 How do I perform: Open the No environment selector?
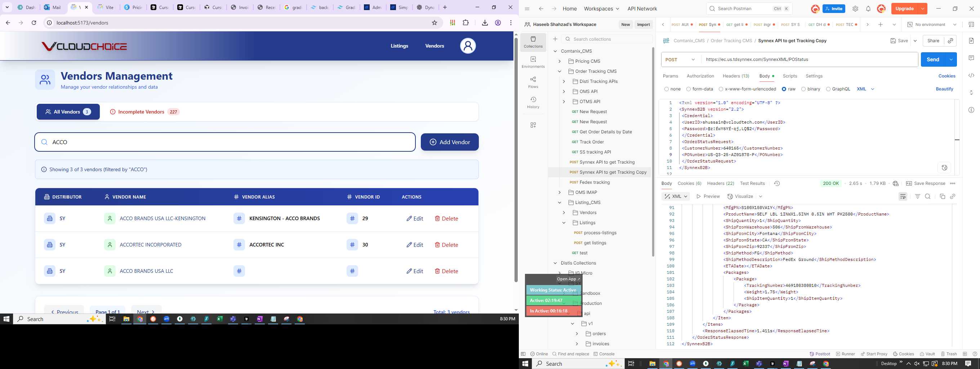tap(932, 25)
